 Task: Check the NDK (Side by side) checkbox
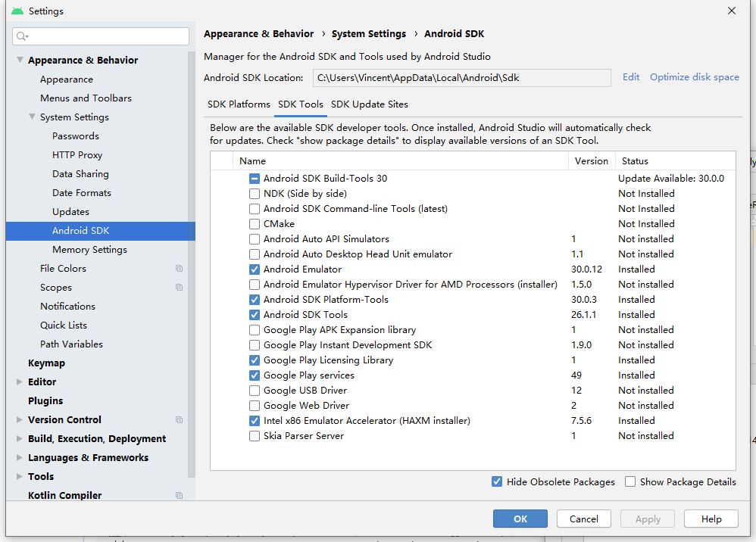(x=255, y=194)
